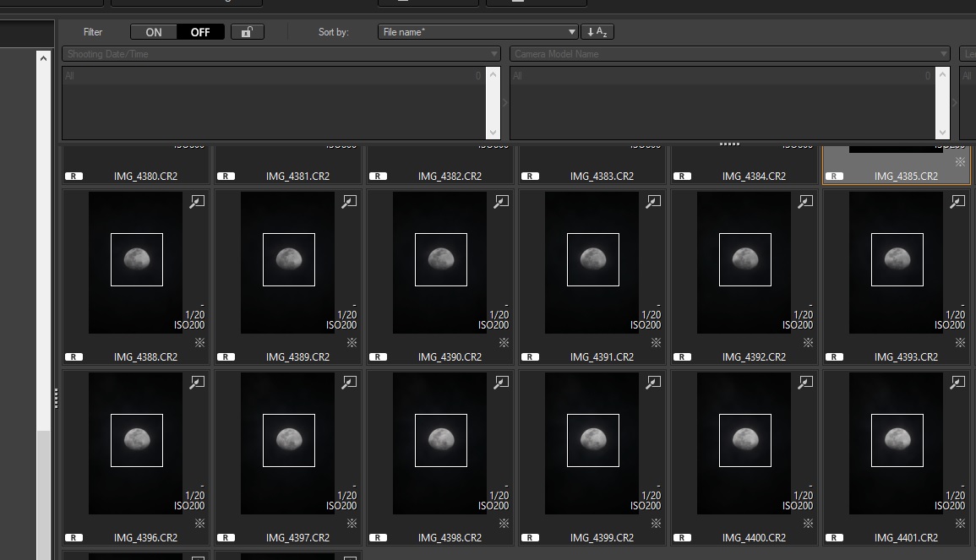Turn the filter ON
976x560 pixels.
(154, 32)
